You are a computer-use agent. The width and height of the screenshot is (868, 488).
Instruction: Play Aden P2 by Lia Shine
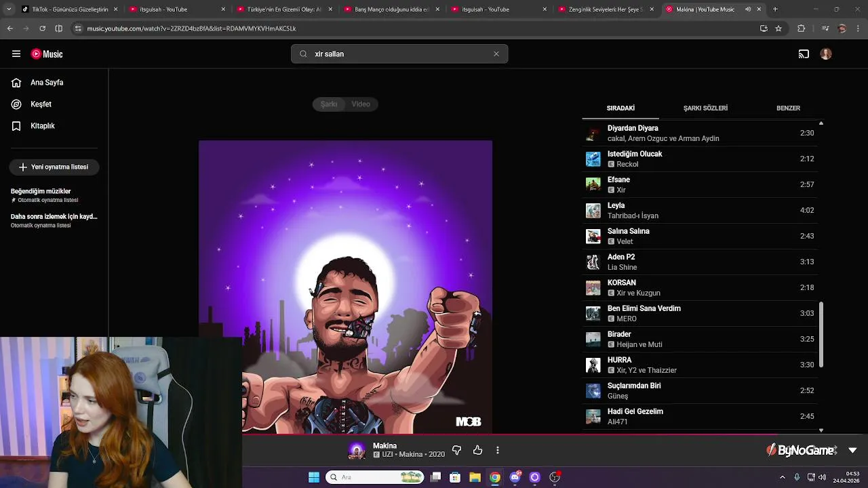click(700, 262)
